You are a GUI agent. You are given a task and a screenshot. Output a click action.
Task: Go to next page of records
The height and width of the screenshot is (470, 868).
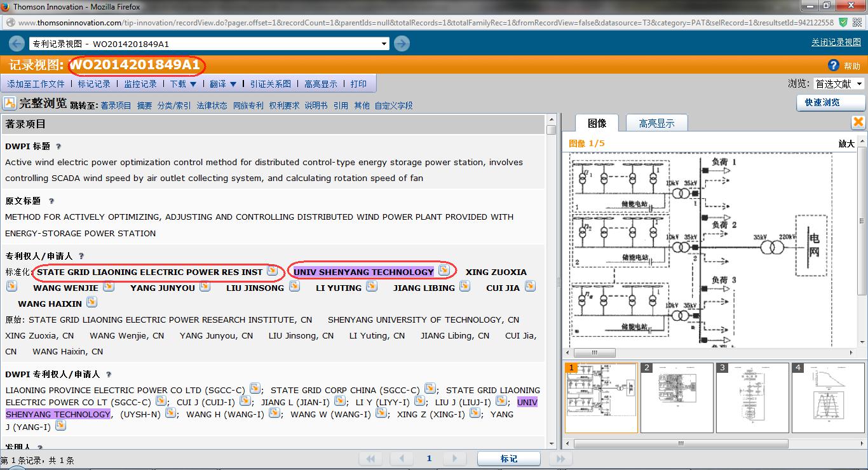pos(454,459)
